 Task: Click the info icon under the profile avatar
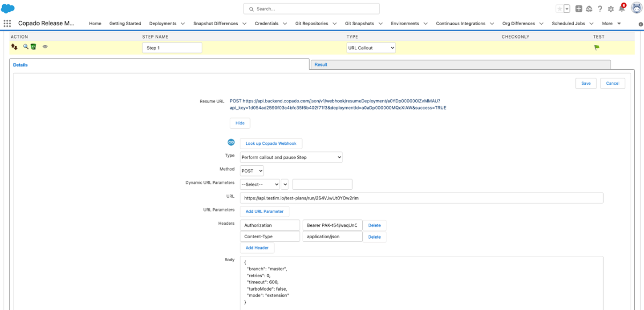(640, 24)
